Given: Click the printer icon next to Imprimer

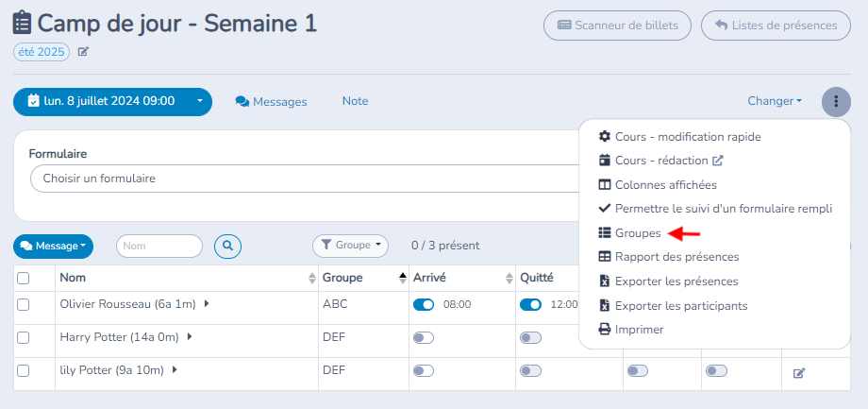Looking at the screenshot, I should point(605,330).
